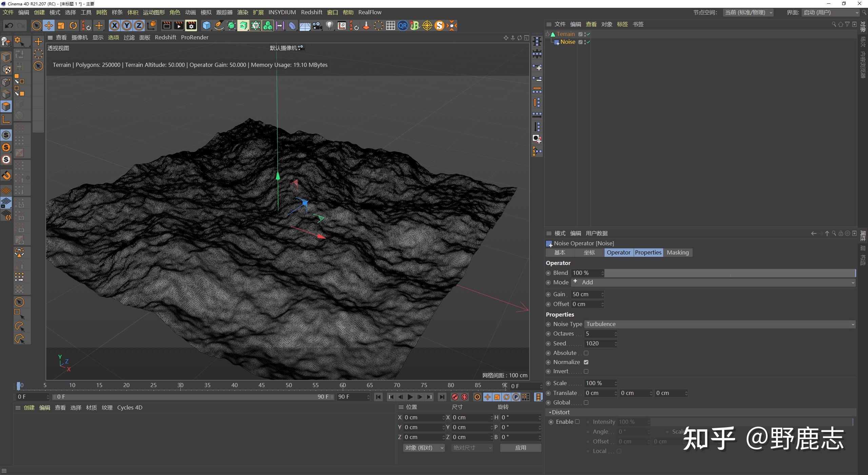Open the 渲染 menu
868x475 pixels.
242,13
